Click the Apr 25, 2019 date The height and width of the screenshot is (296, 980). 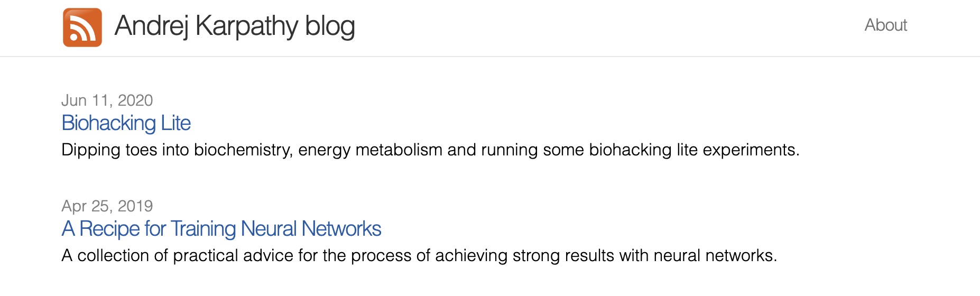107,206
